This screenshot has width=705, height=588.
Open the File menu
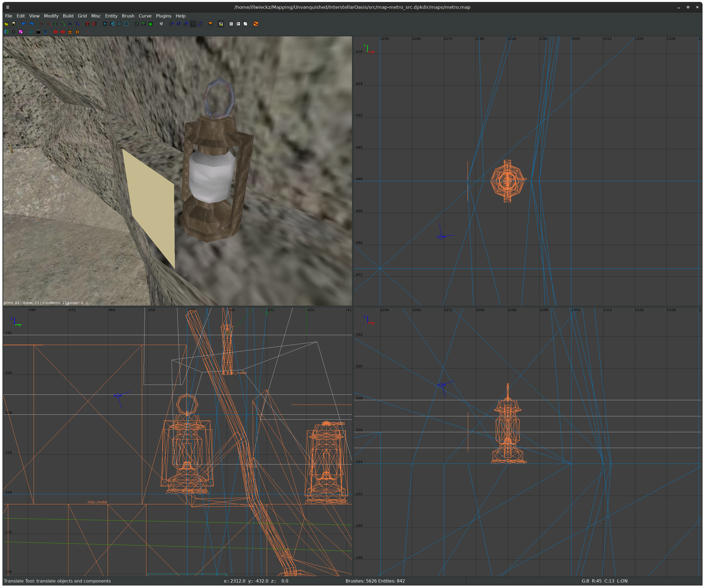(9, 16)
